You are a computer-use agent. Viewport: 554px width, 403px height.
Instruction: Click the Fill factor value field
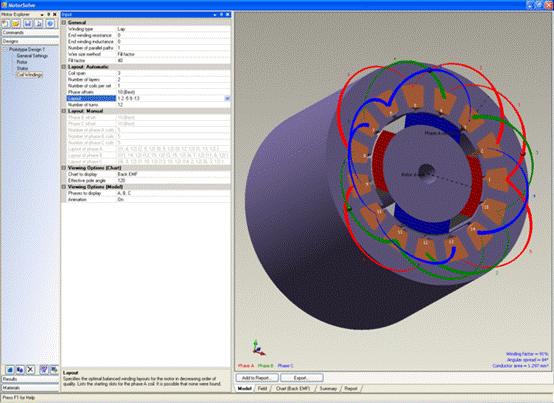pos(173,60)
